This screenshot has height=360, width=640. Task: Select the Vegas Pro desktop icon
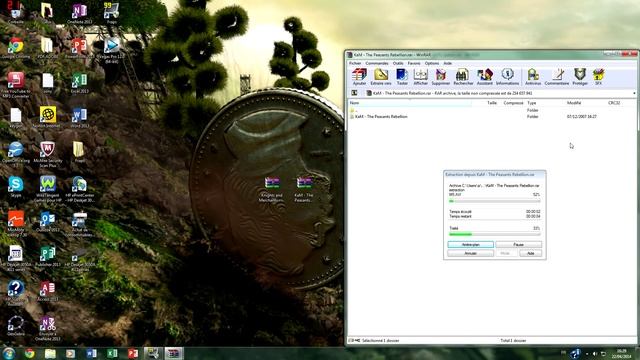click(111, 50)
